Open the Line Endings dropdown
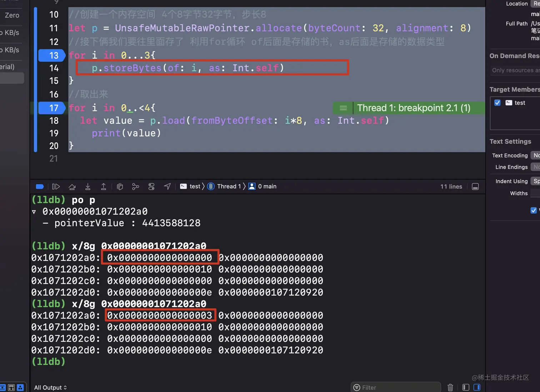 (535, 167)
